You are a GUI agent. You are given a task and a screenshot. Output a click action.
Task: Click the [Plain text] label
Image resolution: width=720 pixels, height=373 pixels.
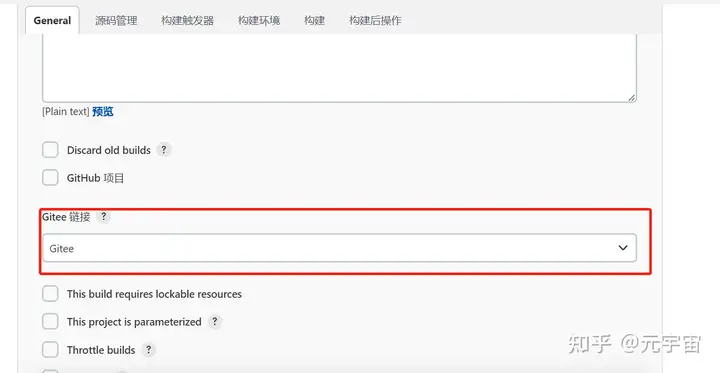(x=66, y=112)
